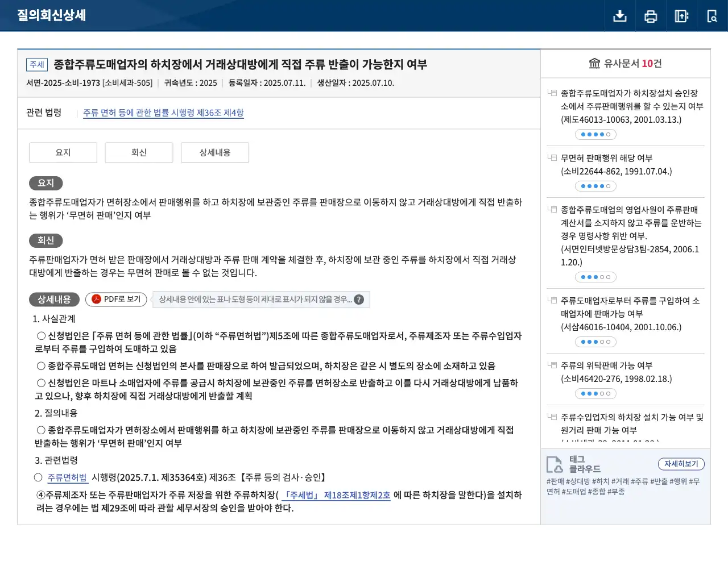This screenshot has height=582, width=728.
Task: Open the 주세법 제18조제1항제2호 link
Action: click(x=337, y=495)
